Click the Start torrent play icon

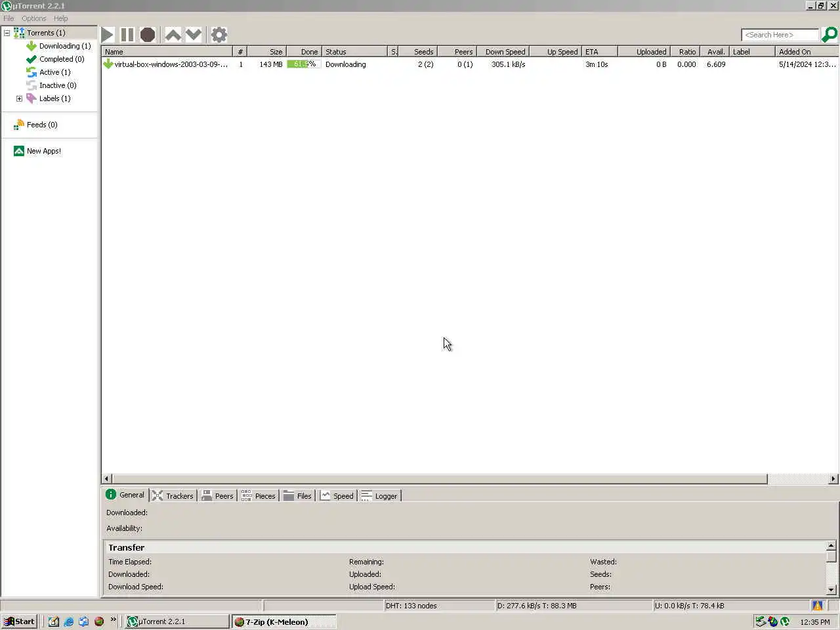pyautogui.click(x=108, y=35)
